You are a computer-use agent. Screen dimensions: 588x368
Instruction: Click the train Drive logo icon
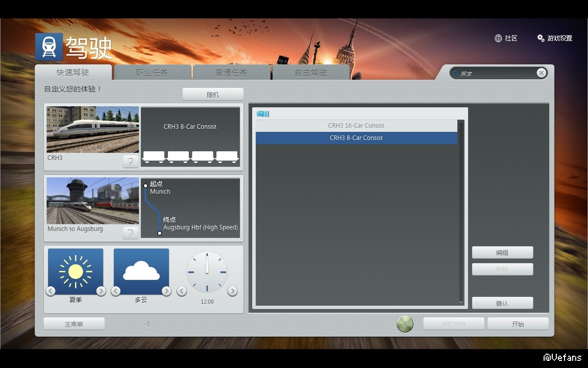click(49, 47)
